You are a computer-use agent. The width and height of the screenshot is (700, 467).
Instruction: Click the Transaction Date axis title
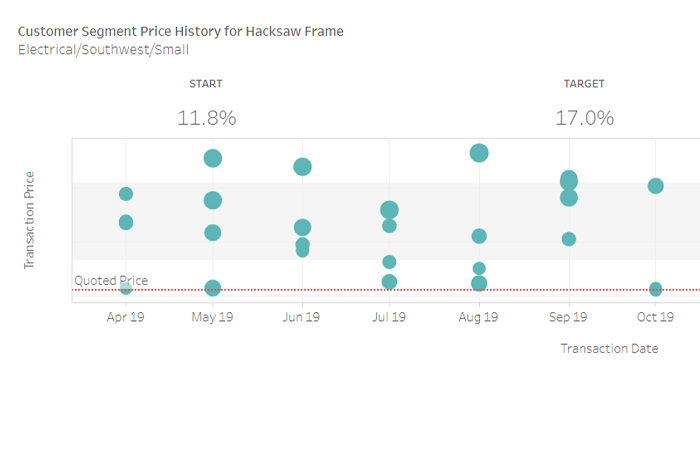tap(609, 349)
